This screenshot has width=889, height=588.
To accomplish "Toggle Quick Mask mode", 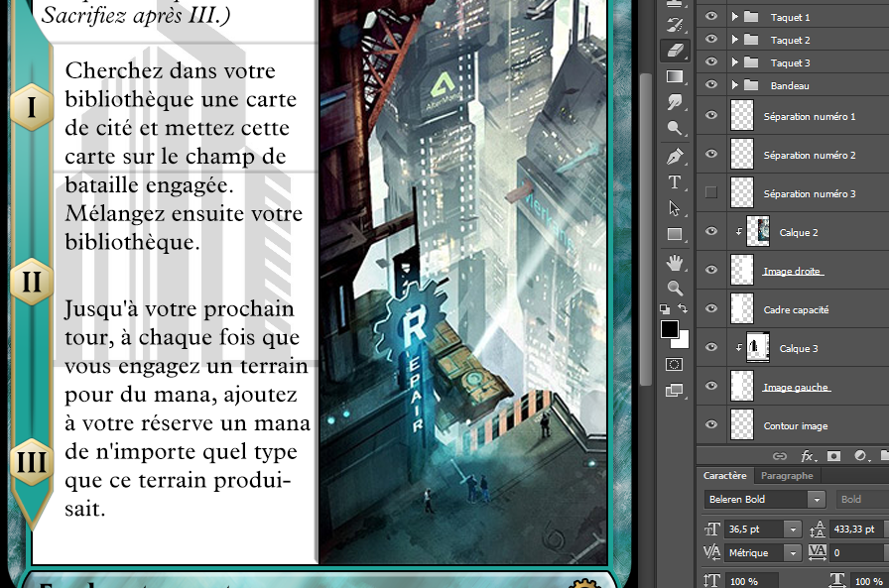I will [x=674, y=364].
